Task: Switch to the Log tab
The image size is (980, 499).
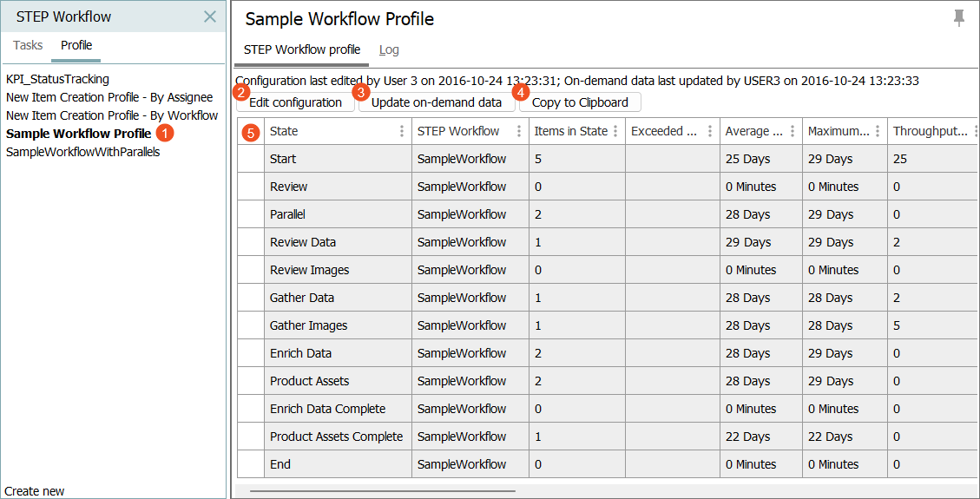Action: [389, 49]
